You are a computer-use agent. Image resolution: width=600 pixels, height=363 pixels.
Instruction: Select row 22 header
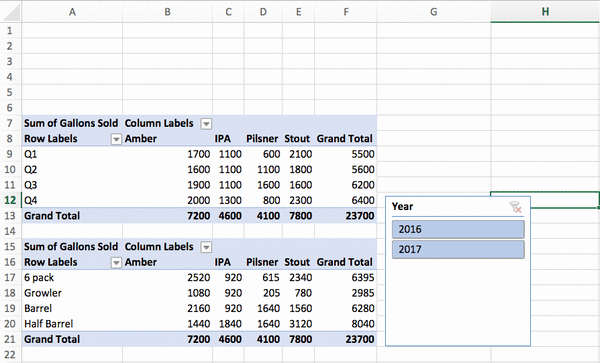pos(10,355)
